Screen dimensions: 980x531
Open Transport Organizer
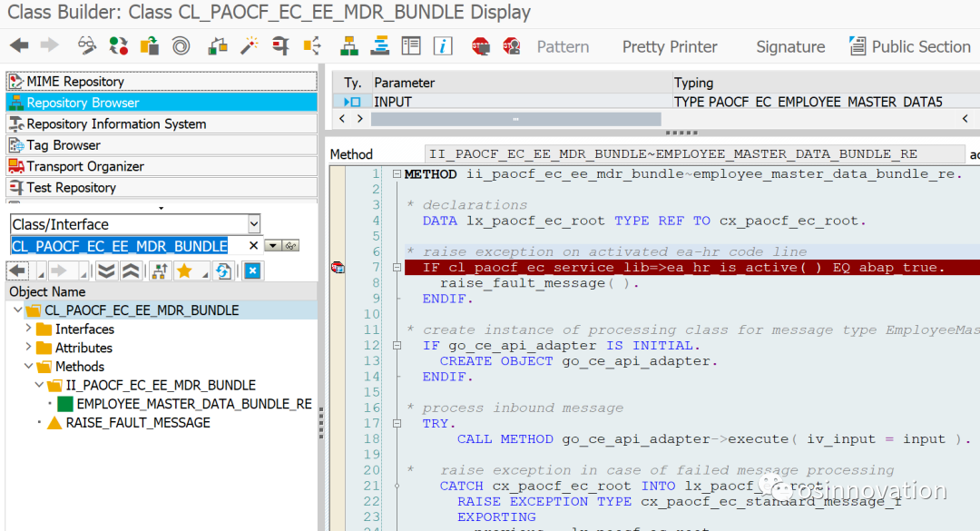[162, 166]
